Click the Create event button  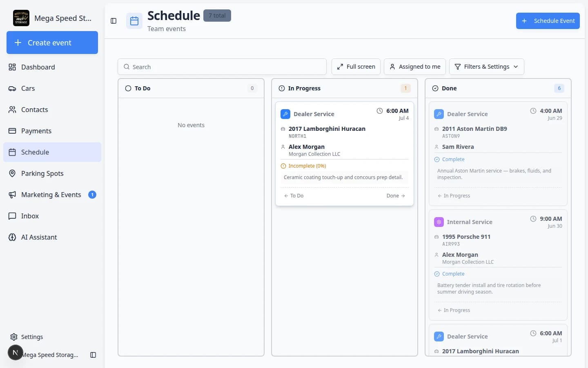(52, 43)
